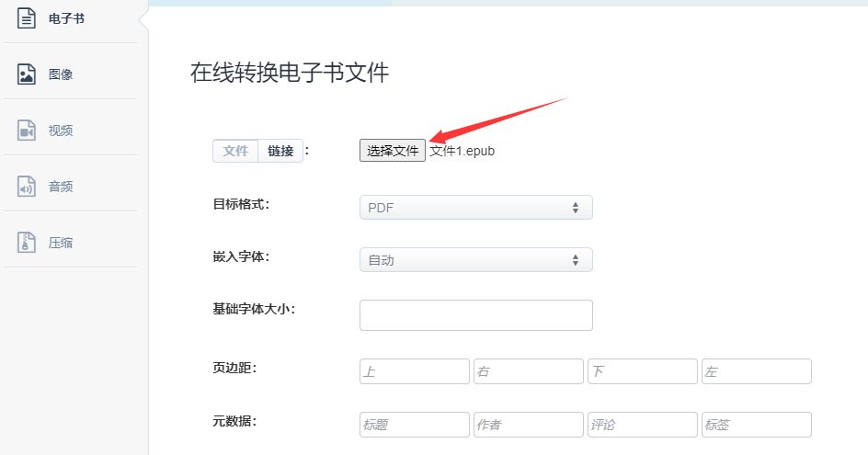Expand the 嵌入字体 自动 dropdown
This screenshot has height=455, width=868.
[x=476, y=260]
